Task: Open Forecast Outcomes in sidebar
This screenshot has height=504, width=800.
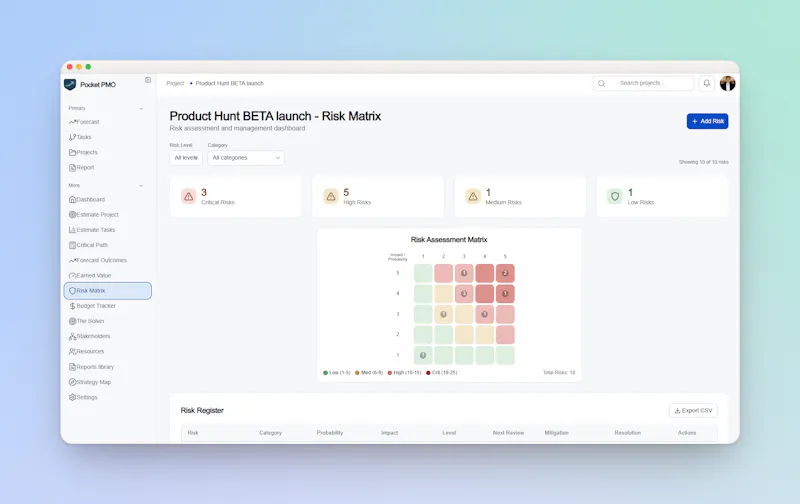Action: point(98,261)
